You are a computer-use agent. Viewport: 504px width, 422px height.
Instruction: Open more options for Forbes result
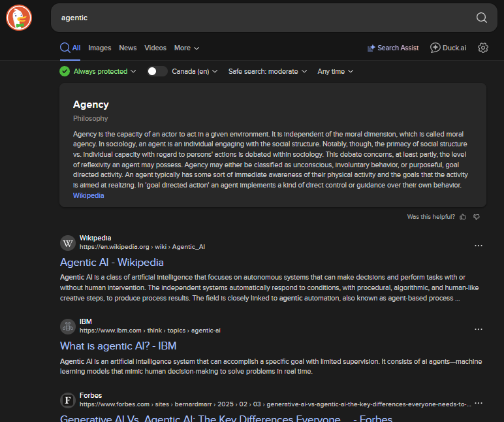[x=479, y=403]
